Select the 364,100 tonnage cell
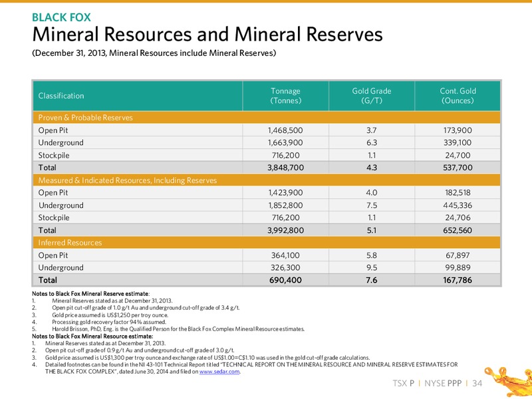 tap(285, 255)
